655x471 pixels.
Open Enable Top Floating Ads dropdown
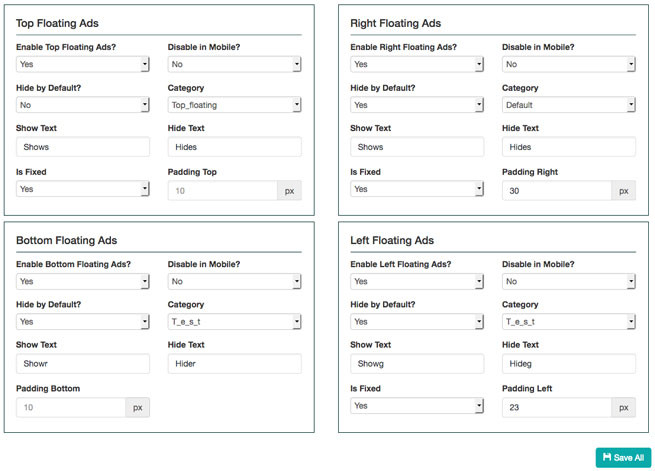pyautogui.click(x=83, y=64)
